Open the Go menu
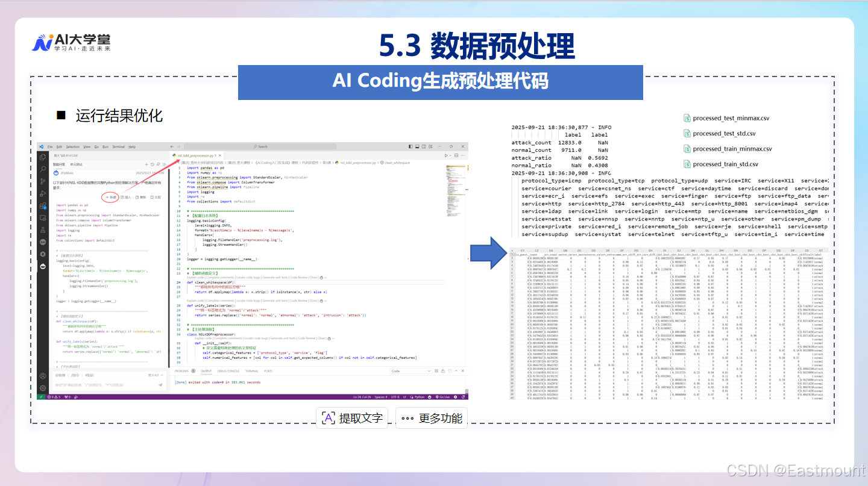Screen dimensions: 868x486 pos(96,146)
